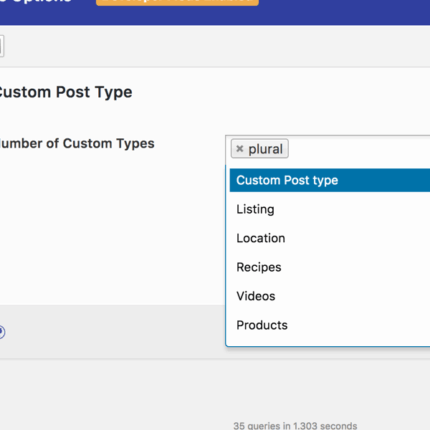430x430 pixels.
Task: Click the gray footer bar of the section
Action: [x=113, y=332]
